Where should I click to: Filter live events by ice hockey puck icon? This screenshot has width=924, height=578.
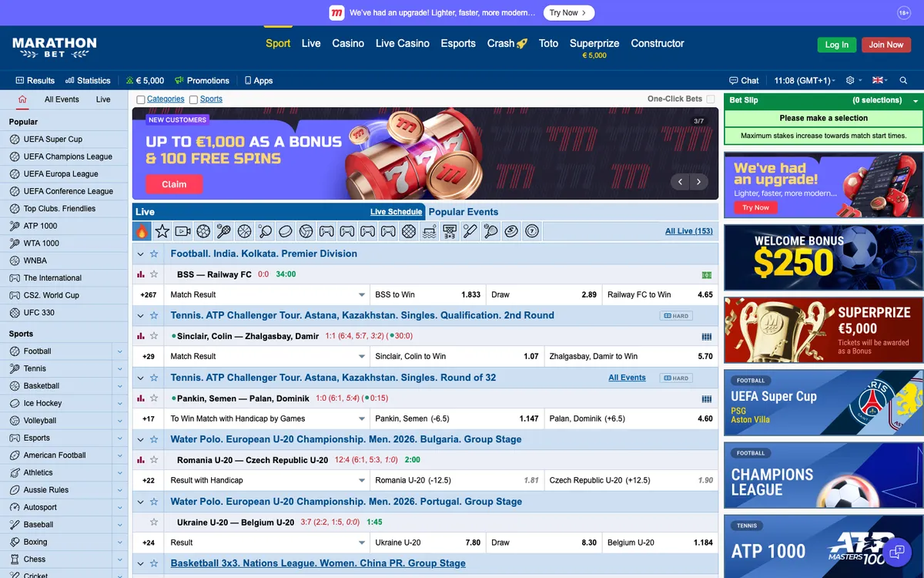286,231
